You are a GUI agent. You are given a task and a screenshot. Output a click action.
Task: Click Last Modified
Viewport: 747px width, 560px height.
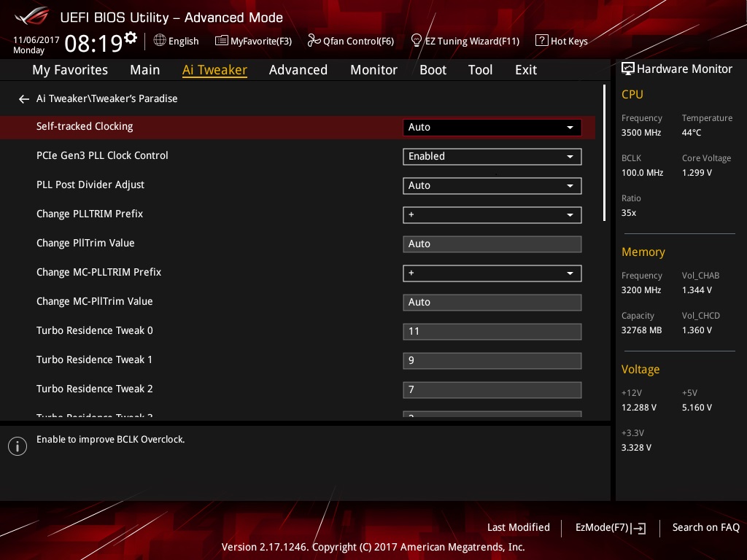(x=519, y=528)
